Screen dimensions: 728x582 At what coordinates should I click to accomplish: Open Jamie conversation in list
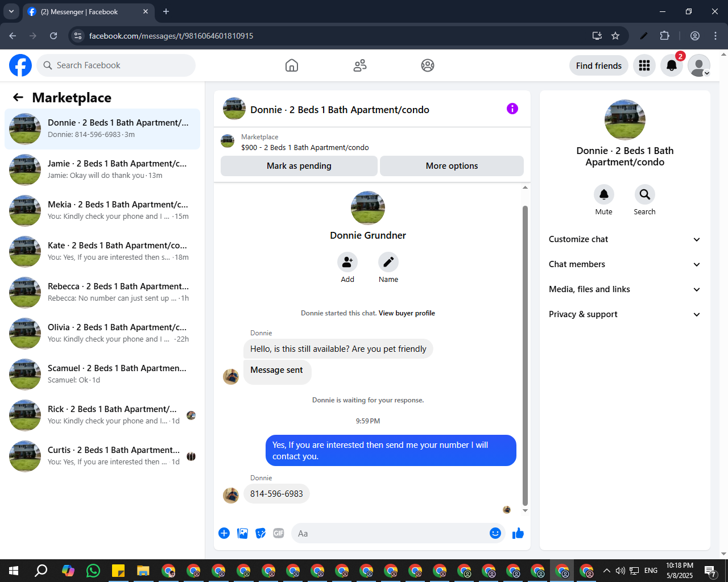(x=102, y=170)
